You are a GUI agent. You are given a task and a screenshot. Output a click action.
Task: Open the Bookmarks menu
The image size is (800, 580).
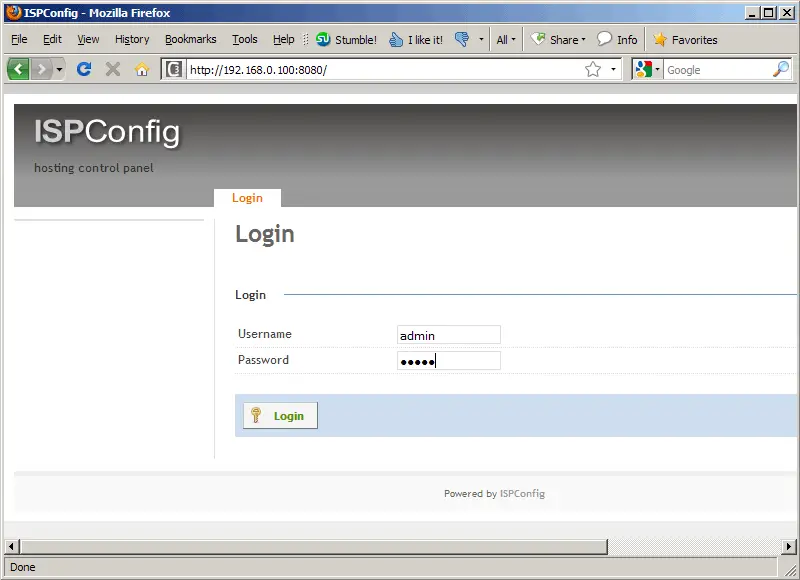pos(190,40)
